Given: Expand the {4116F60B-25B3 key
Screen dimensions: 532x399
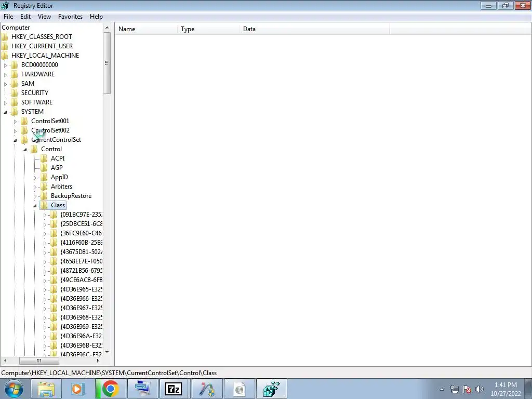Looking at the screenshot, I should point(45,243).
